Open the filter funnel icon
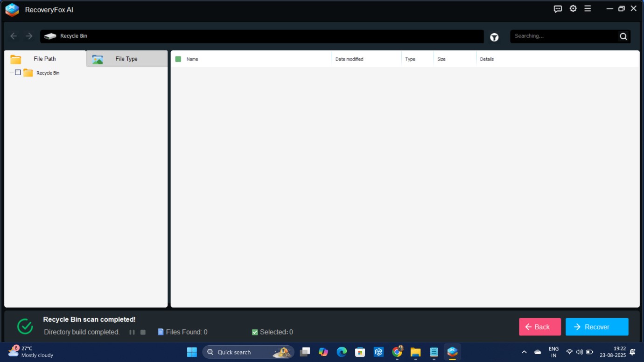 coord(494,37)
